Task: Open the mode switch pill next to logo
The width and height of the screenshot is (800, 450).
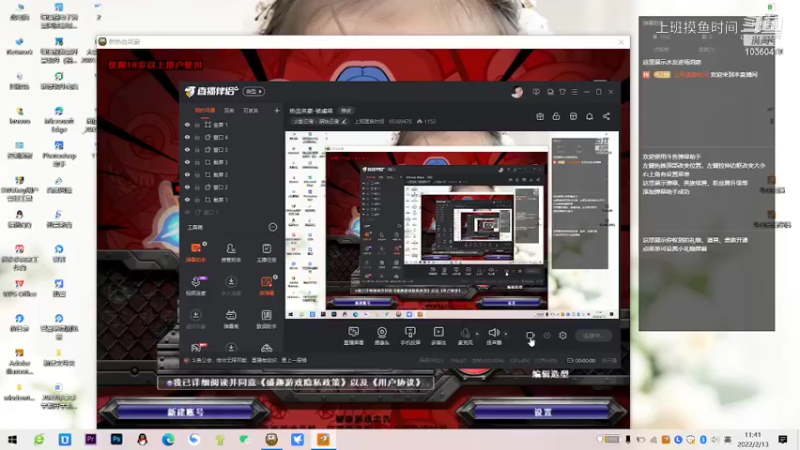Action: point(254,91)
